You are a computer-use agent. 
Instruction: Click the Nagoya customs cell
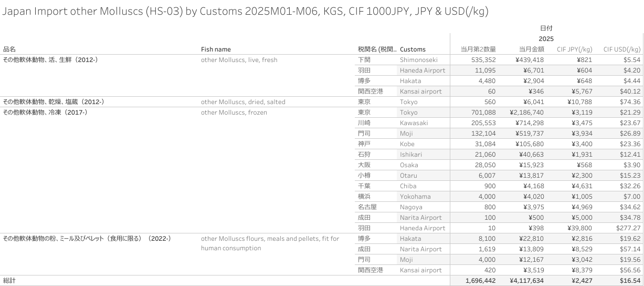[x=411, y=207]
